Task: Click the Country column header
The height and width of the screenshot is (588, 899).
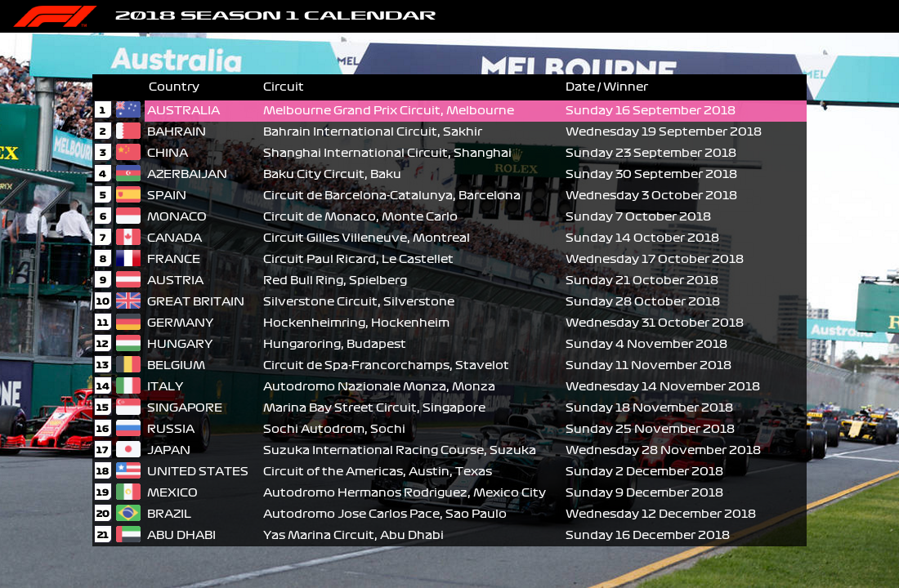Action: point(173,87)
